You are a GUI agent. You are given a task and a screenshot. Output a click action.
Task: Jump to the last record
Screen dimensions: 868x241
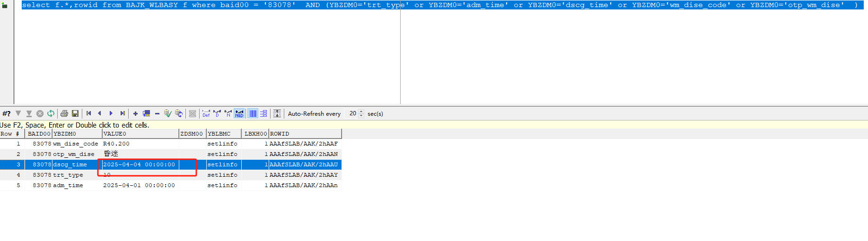[x=123, y=113]
